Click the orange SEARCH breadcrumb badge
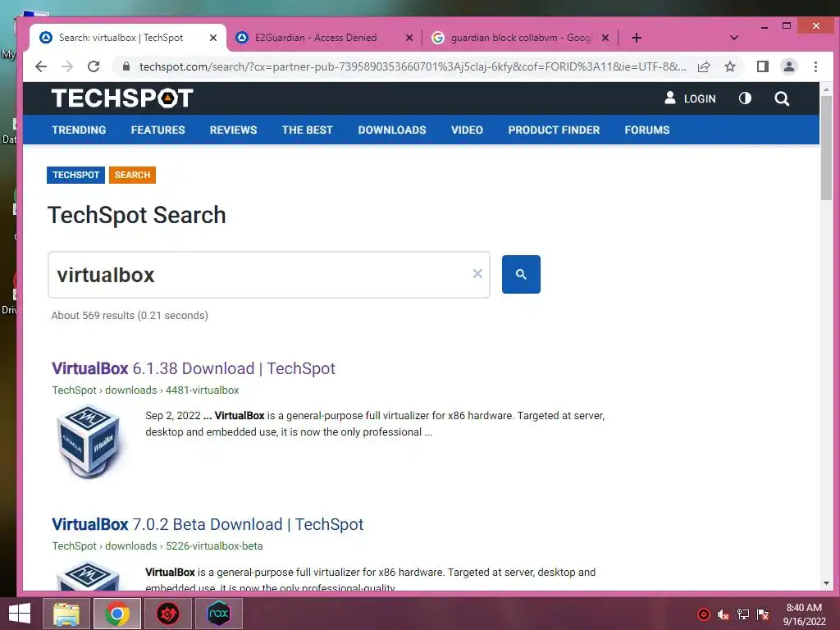The image size is (840, 630). click(132, 176)
